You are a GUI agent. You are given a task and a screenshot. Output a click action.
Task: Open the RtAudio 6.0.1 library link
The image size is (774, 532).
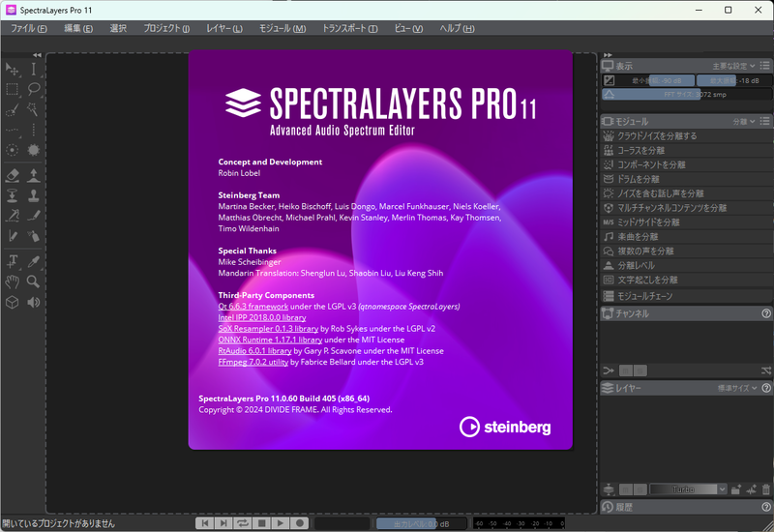click(x=254, y=351)
